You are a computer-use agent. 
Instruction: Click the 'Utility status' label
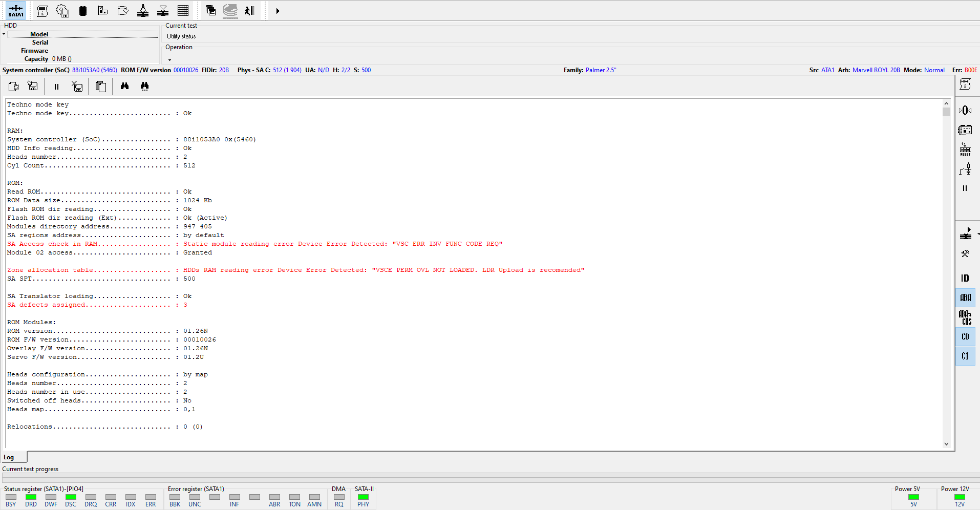(181, 36)
